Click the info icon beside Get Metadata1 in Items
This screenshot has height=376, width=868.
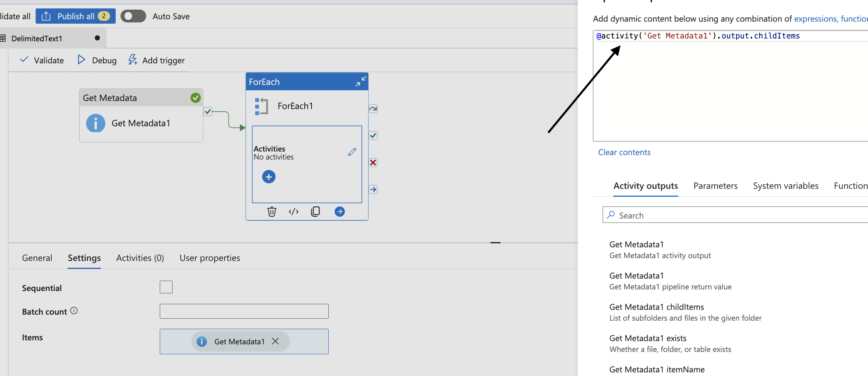202,341
